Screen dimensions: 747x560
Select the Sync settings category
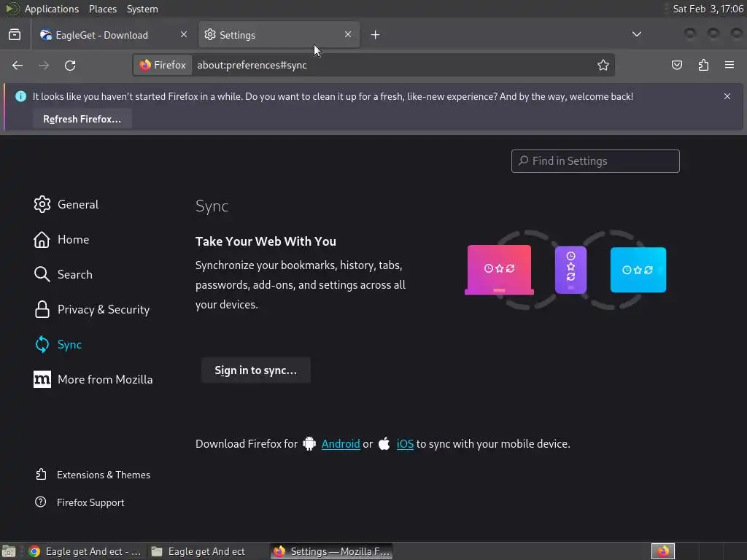click(58, 344)
